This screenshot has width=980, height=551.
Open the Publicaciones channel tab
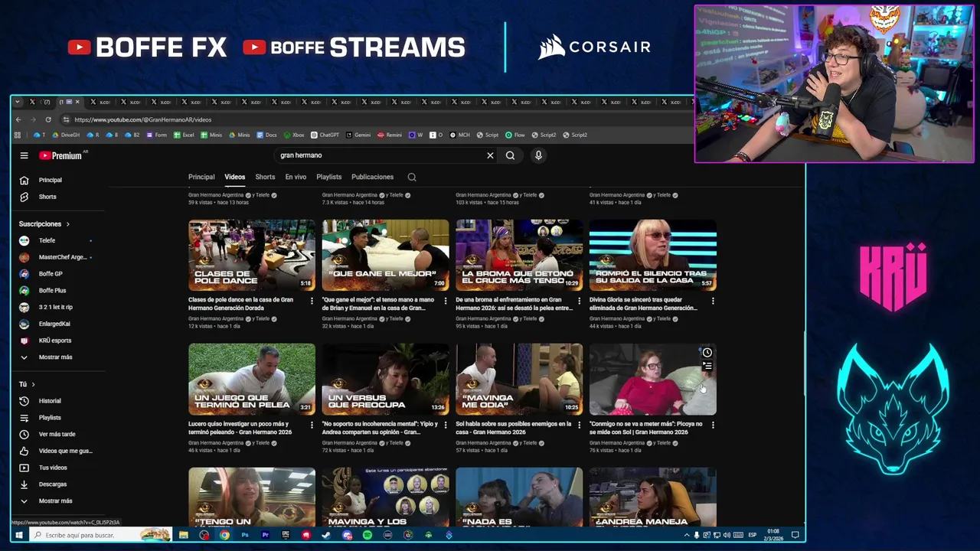[x=372, y=177]
